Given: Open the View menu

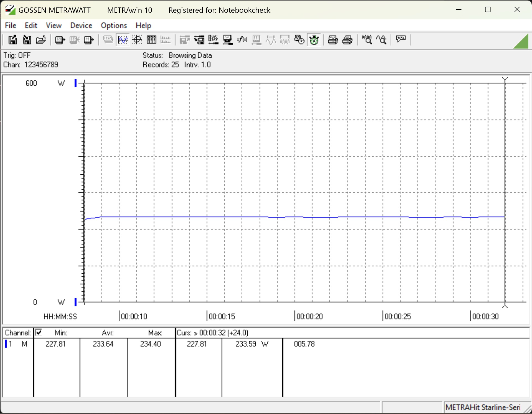Looking at the screenshot, I should pos(53,25).
